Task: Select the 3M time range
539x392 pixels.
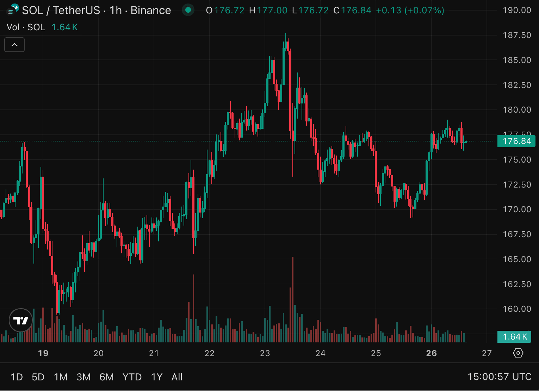Action: coord(83,377)
